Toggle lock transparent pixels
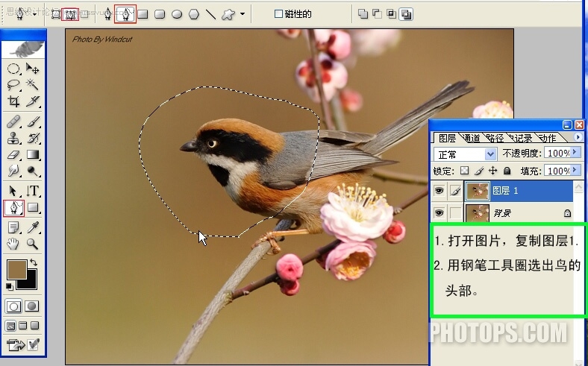Viewport: 588px width, 366px height. pyautogui.click(x=465, y=171)
